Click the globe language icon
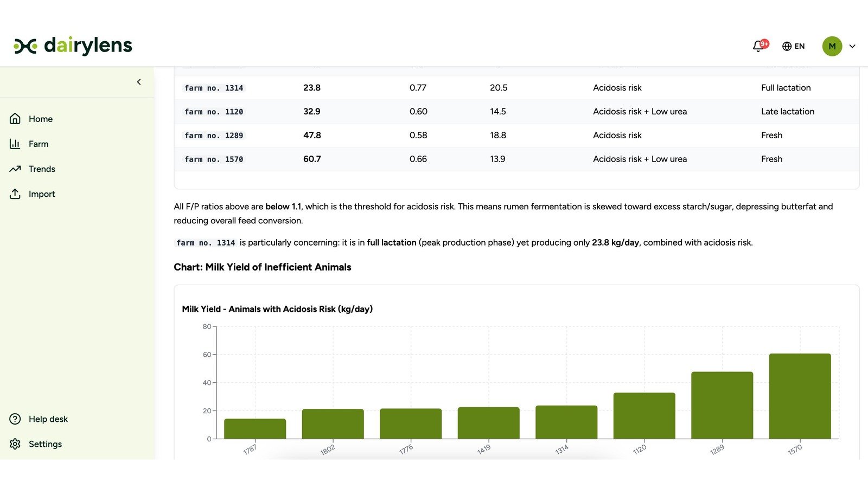The height and width of the screenshot is (488, 868). click(x=787, y=47)
